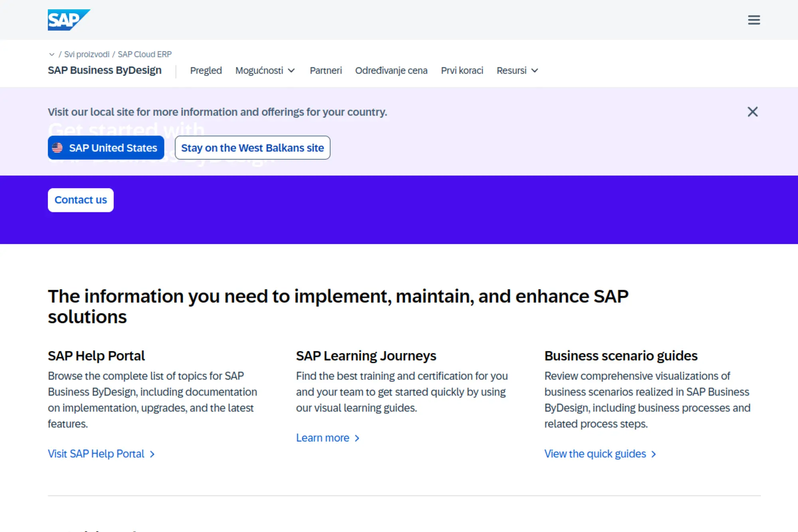Viewport: 798px width, 532px height.
Task: Open Određivanje cena page
Action: point(391,71)
